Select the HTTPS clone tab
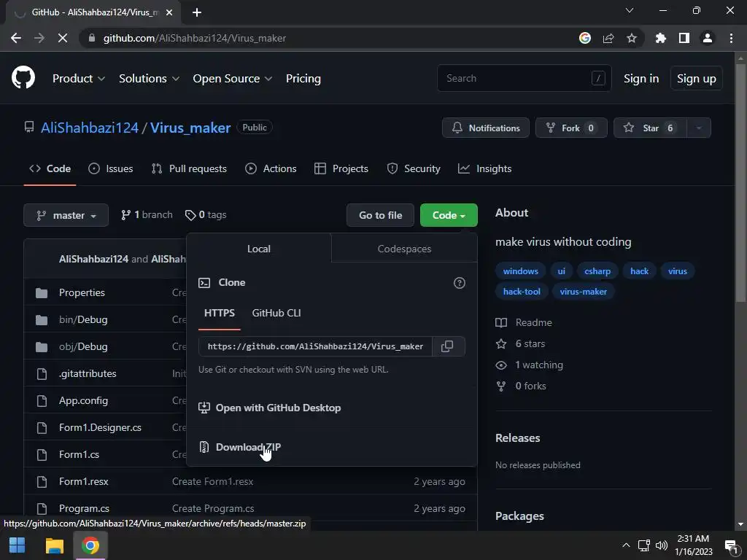Image resolution: width=747 pixels, height=560 pixels. (x=219, y=313)
